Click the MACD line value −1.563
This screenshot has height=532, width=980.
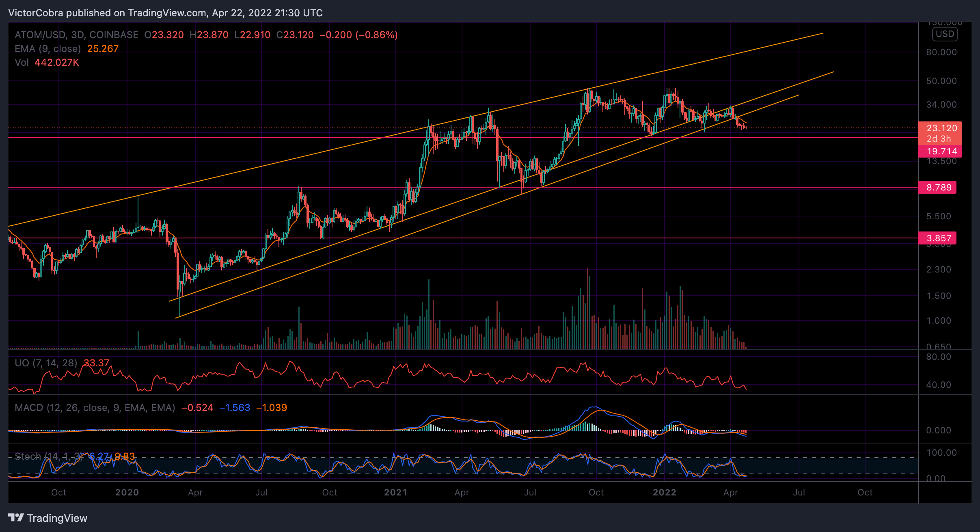pyautogui.click(x=235, y=408)
